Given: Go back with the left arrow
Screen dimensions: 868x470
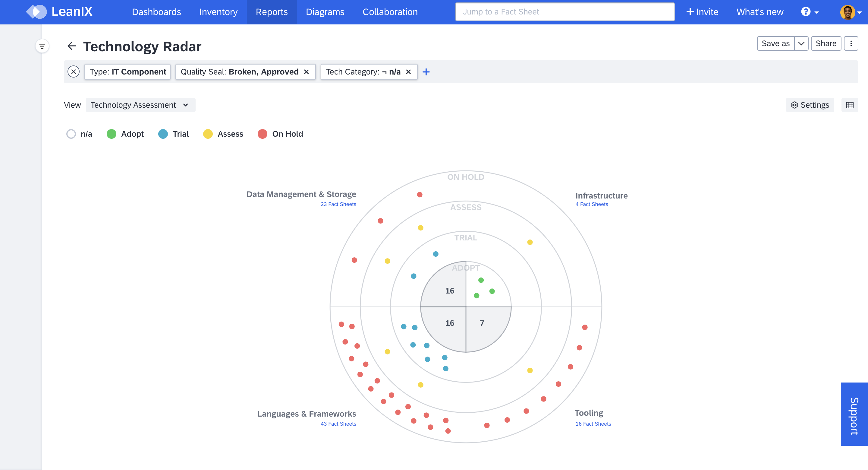Looking at the screenshot, I should coord(72,46).
